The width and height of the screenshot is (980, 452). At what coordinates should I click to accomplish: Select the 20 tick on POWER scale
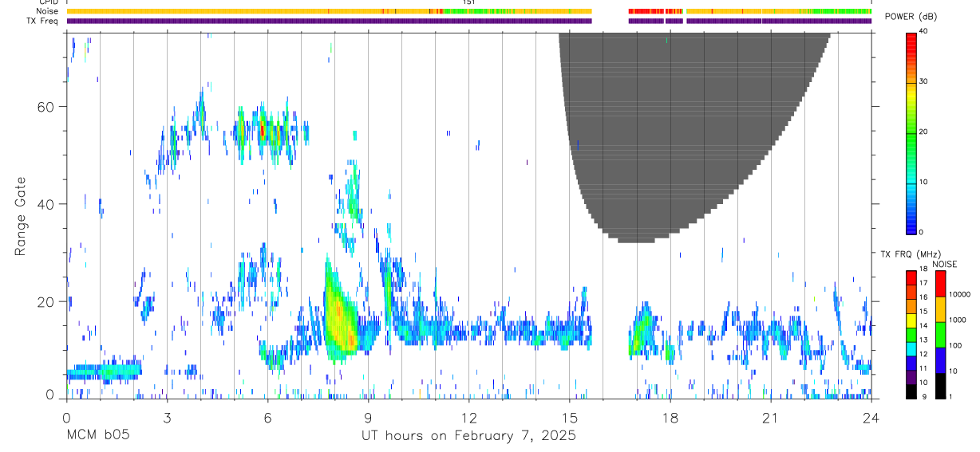tap(923, 132)
